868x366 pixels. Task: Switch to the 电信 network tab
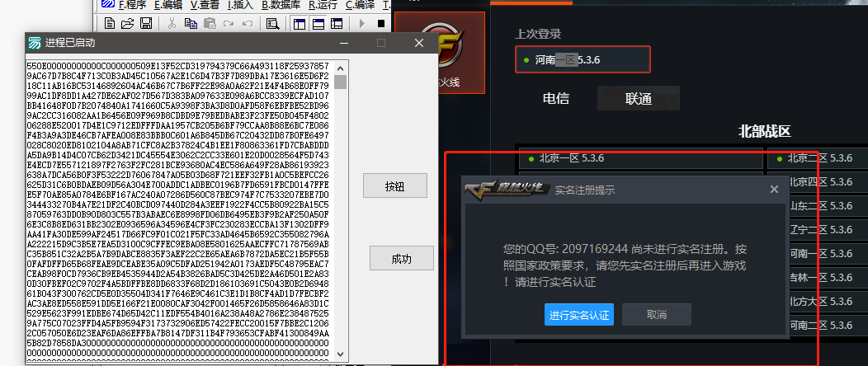pos(556,98)
